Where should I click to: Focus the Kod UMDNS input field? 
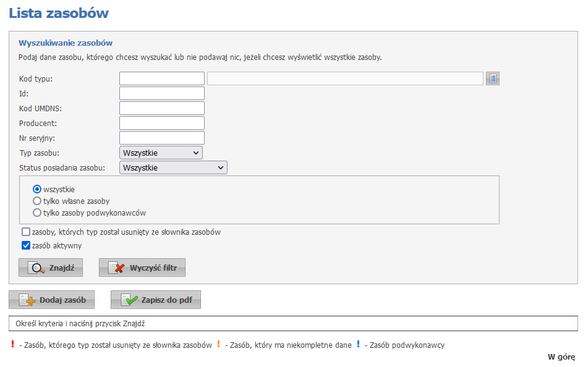(x=162, y=108)
